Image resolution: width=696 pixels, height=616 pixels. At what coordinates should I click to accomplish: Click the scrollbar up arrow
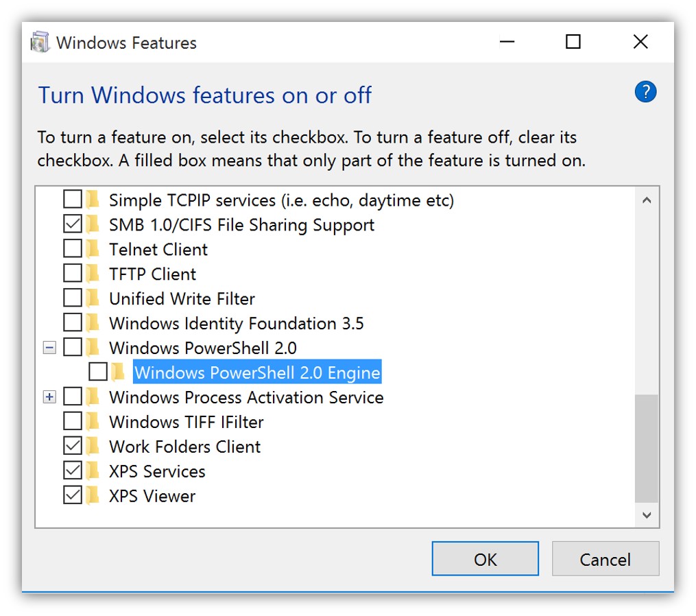point(647,200)
